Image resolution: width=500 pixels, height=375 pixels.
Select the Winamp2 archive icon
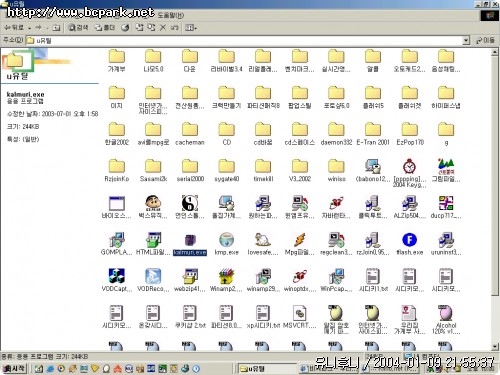(226, 277)
